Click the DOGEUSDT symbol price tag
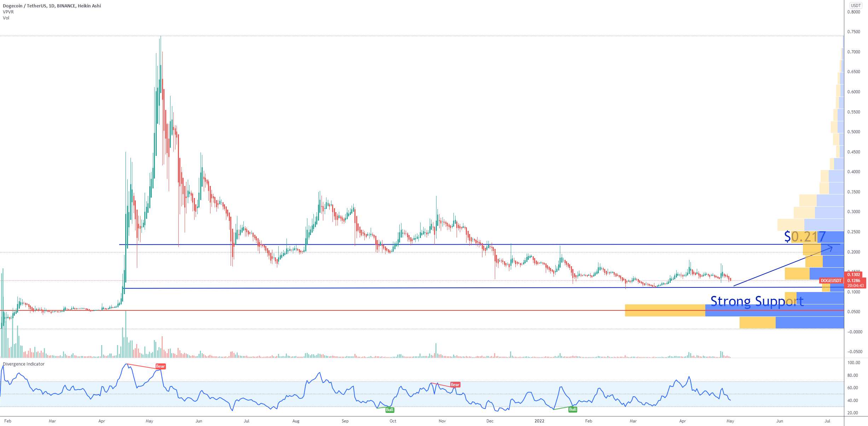The height and width of the screenshot is (426, 868). (x=831, y=281)
